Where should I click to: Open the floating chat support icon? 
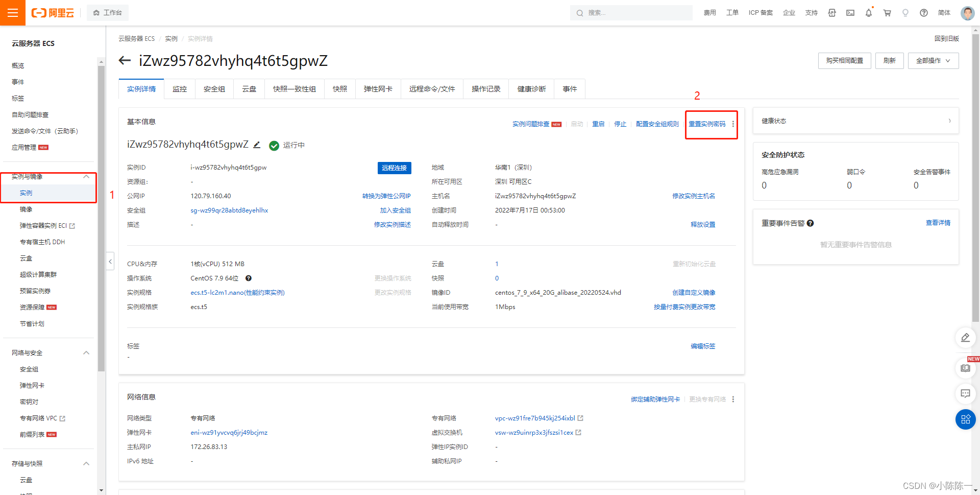coord(965,393)
